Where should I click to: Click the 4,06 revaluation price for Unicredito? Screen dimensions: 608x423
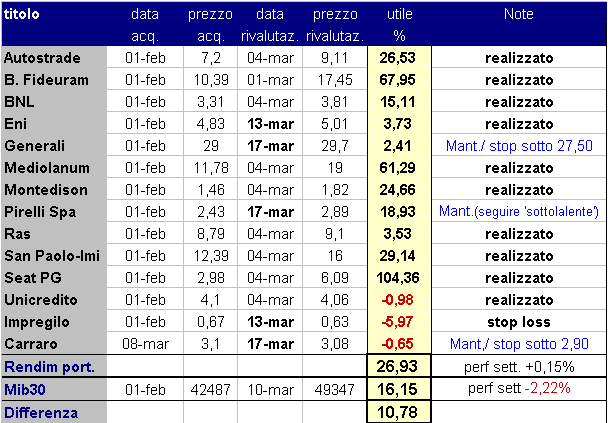tap(335, 300)
